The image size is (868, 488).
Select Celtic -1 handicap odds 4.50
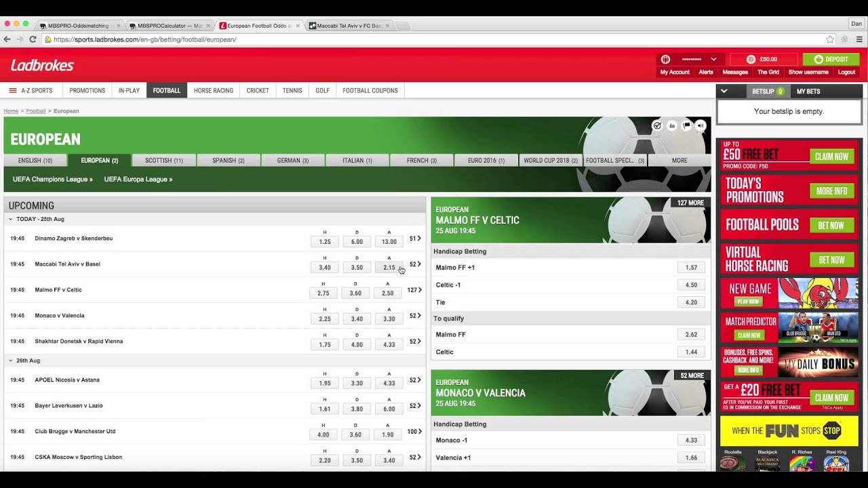coord(691,285)
